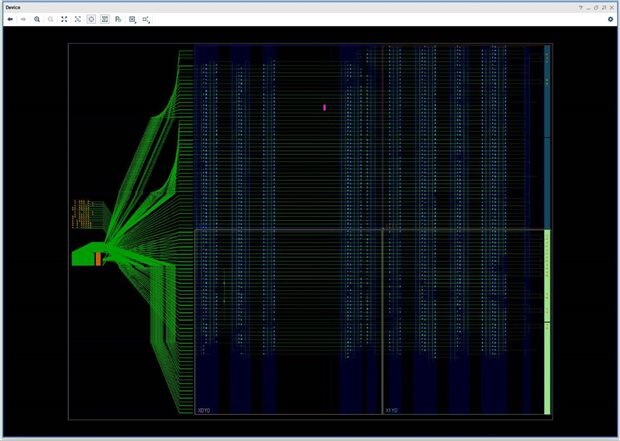Image resolution: width=620 pixels, height=441 pixels.
Task: Go back to previous view position
Action: (10, 19)
